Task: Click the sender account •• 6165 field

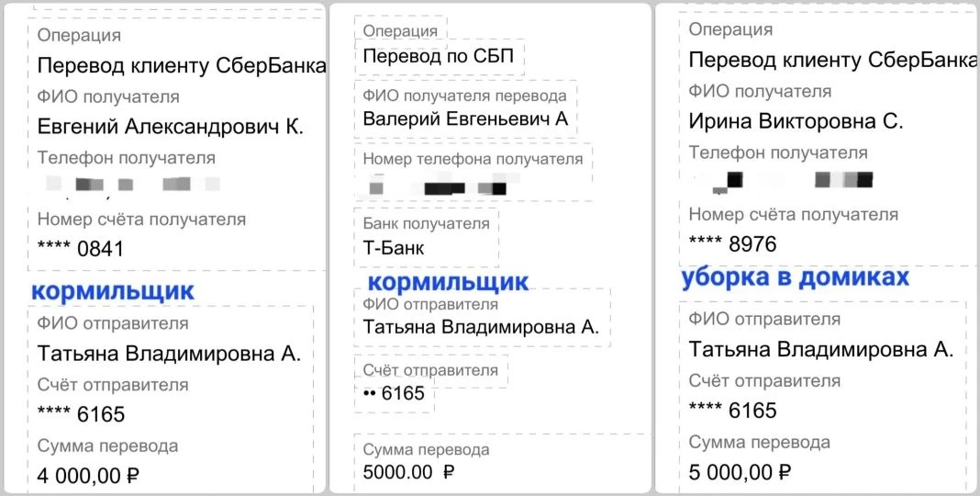Action: [394, 394]
